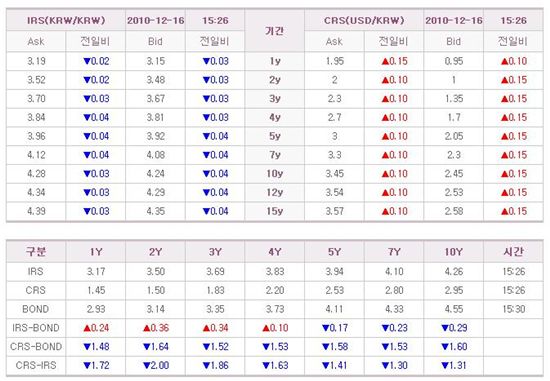Click the 15y CRS bid change up arrow 0.15
Viewport: 550px width, 381px height.
[x=514, y=211]
